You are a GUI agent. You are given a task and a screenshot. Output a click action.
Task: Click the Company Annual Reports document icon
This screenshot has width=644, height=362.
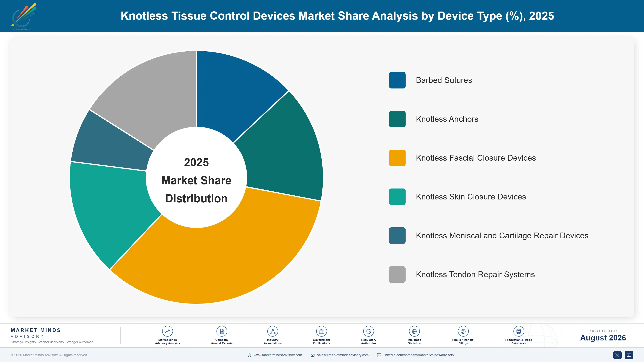222,331
